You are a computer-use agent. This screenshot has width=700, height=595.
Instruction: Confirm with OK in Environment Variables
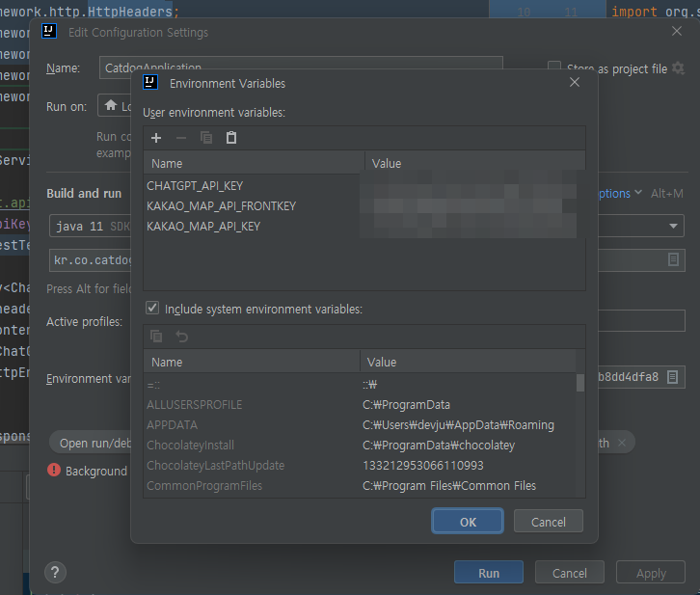[468, 522]
